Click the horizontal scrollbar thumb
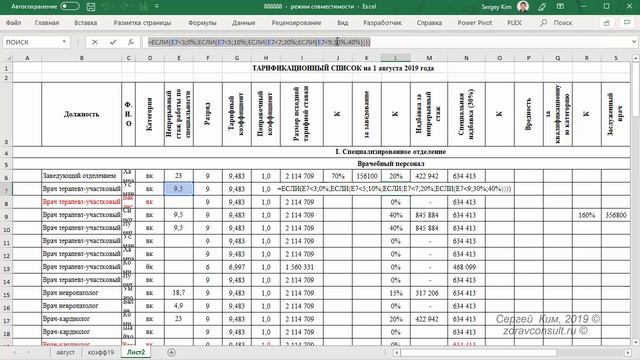640x360 pixels. (x=478, y=353)
